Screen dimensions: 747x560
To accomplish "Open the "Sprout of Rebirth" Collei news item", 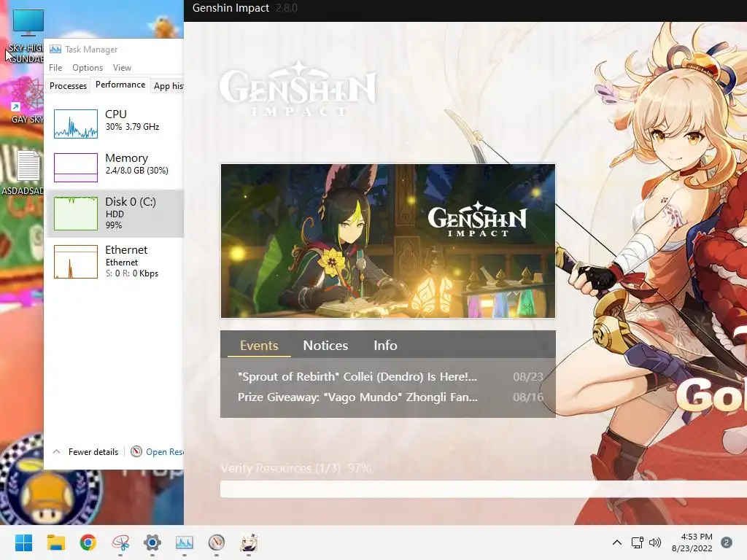I will tap(357, 377).
